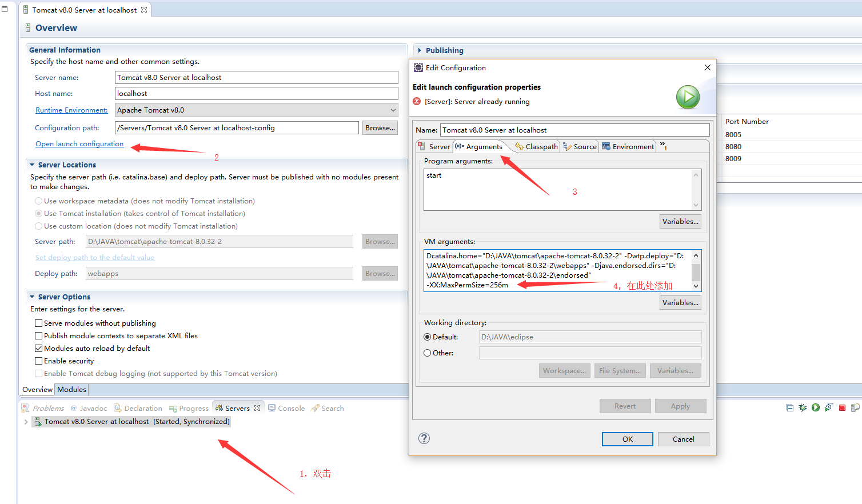Expand the Publishing section
Screen dimensions: 862x504
pyautogui.click(x=420, y=50)
